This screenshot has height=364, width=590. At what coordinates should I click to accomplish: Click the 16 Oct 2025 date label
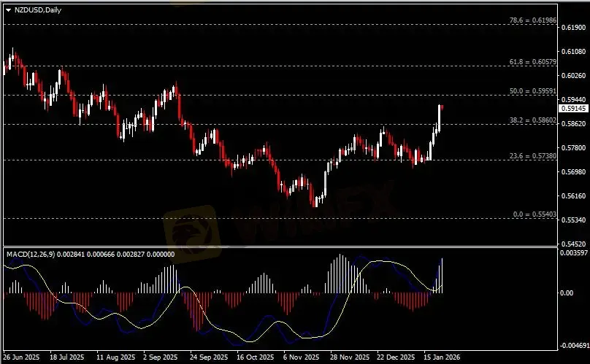[256, 357]
